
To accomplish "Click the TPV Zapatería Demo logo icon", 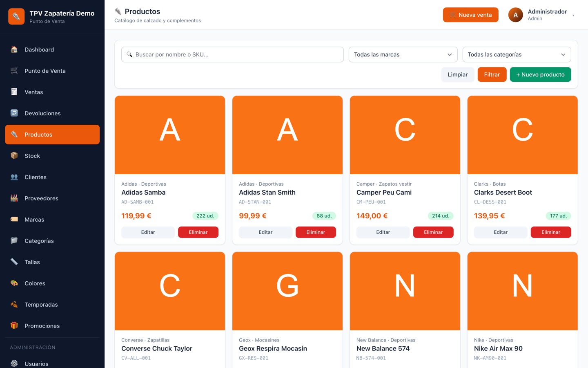I will pos(16,16).
